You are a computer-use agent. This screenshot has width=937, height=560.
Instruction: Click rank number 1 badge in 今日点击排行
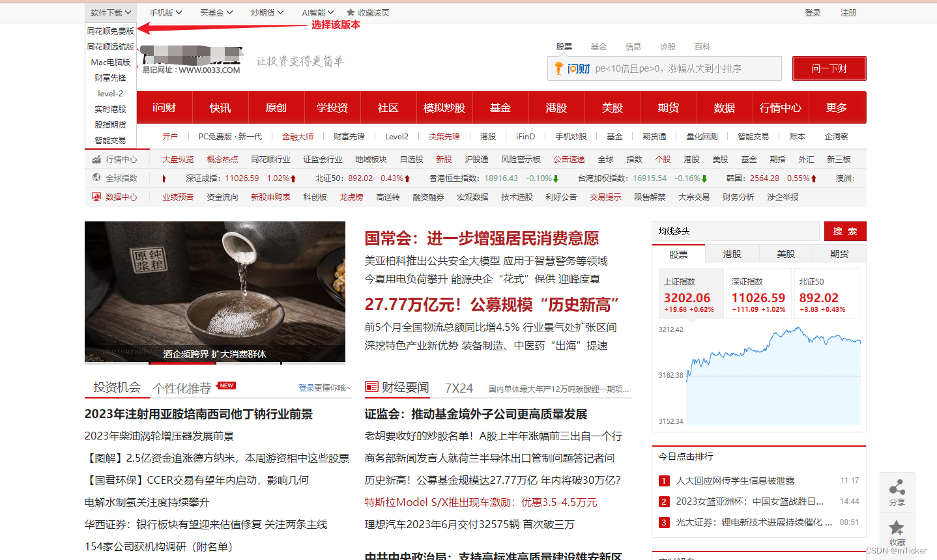664,481
